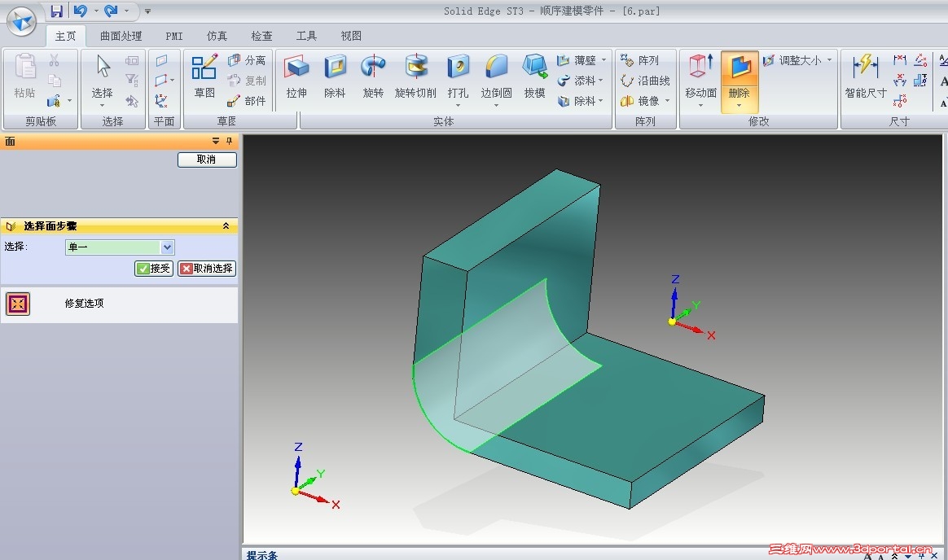This screenshot has height=560, width=948.
Task: Click the 薄壁 thin wall button
Action: 577,60
